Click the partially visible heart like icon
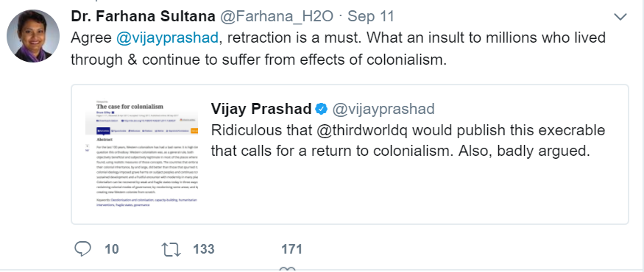This screenshot has height=272, width=644. coord(287,269)
